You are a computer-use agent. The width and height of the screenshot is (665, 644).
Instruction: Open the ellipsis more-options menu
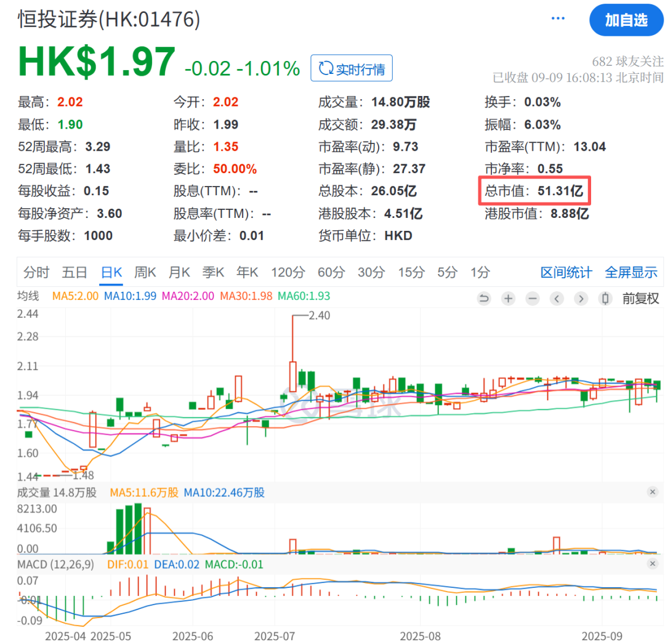pyautogui.click(x=558, y=17)
